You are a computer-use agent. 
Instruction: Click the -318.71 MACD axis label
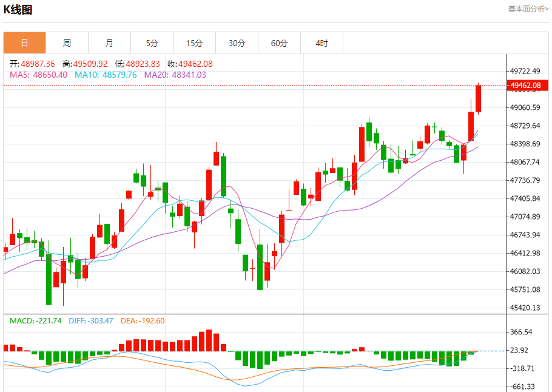(x=522, y=368)
